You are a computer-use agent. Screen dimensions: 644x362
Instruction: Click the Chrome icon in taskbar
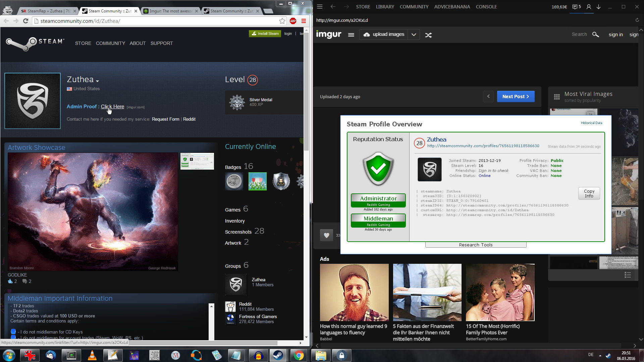click(299, 355)
